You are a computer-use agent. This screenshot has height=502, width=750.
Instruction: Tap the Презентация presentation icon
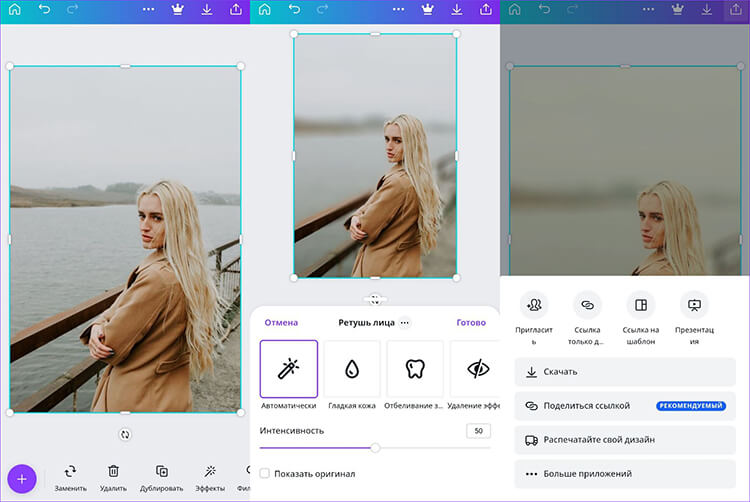[x=694, y=305]
